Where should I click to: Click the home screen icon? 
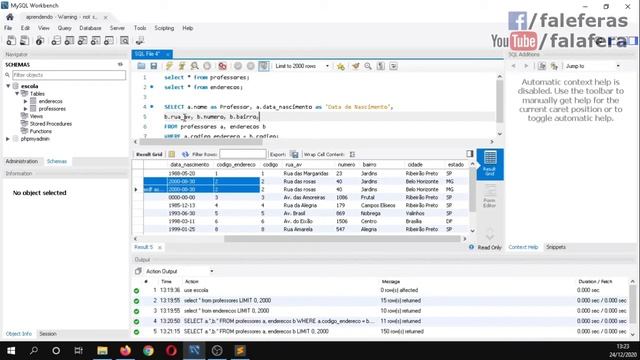tap(9, 17)
